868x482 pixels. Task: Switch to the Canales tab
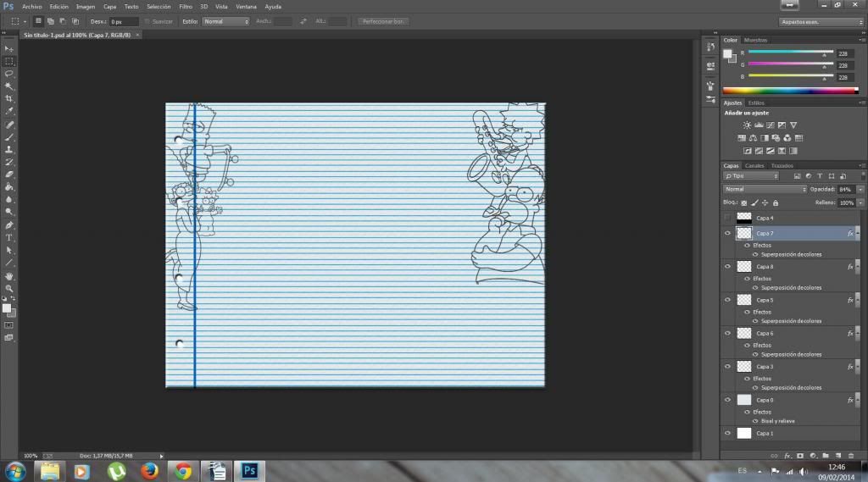coord(754,165)
